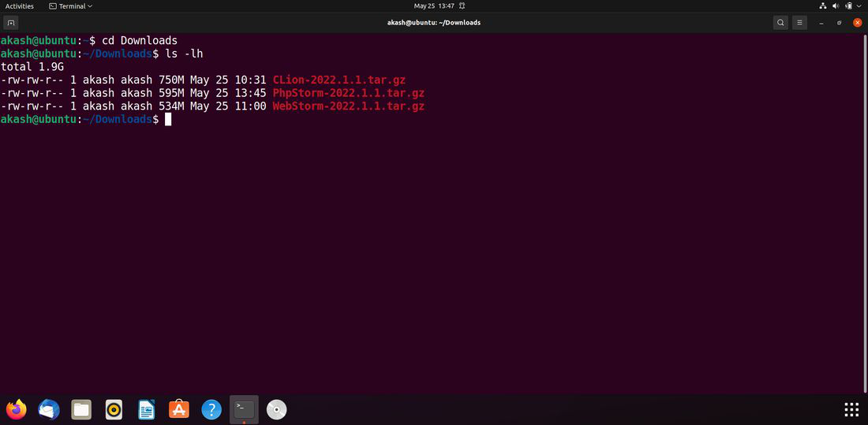This screenshot has width=868, height=425.
Task: Click the 'total 1.9G' line
Action: click(32, 67)
